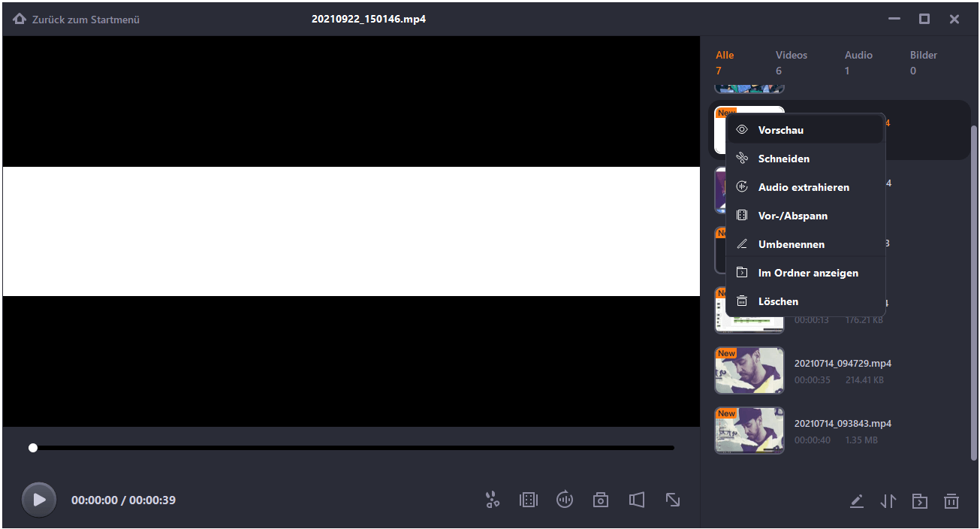This screenshot has height=529, width=980.
Task: Click file name 20210714_094729.mp4
Action: (843, 364)
